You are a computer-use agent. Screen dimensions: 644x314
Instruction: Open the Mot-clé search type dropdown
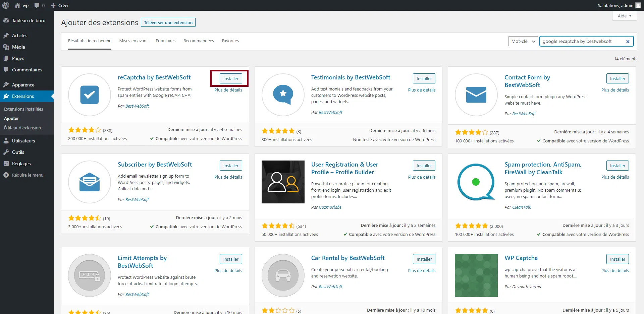coord(523,41)
